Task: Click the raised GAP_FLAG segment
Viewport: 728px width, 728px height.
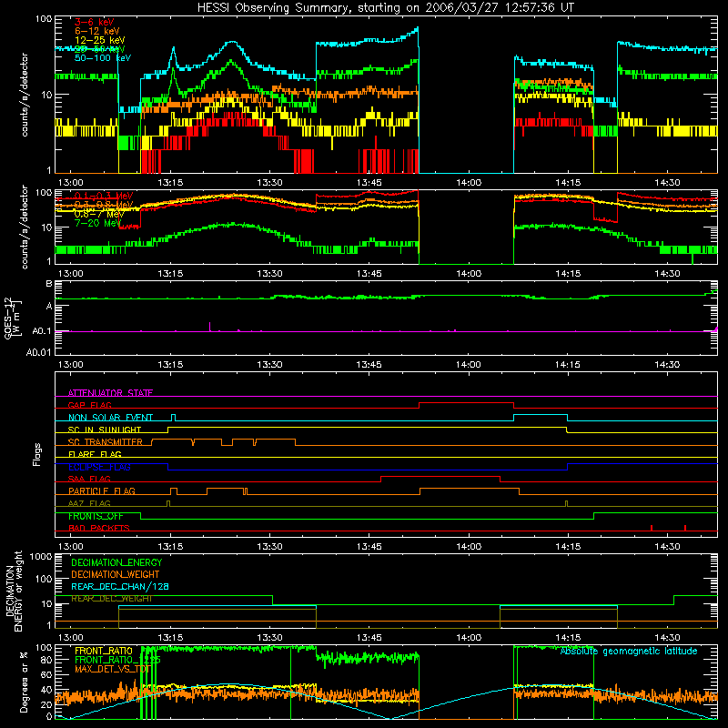Action: pos(466,402)
